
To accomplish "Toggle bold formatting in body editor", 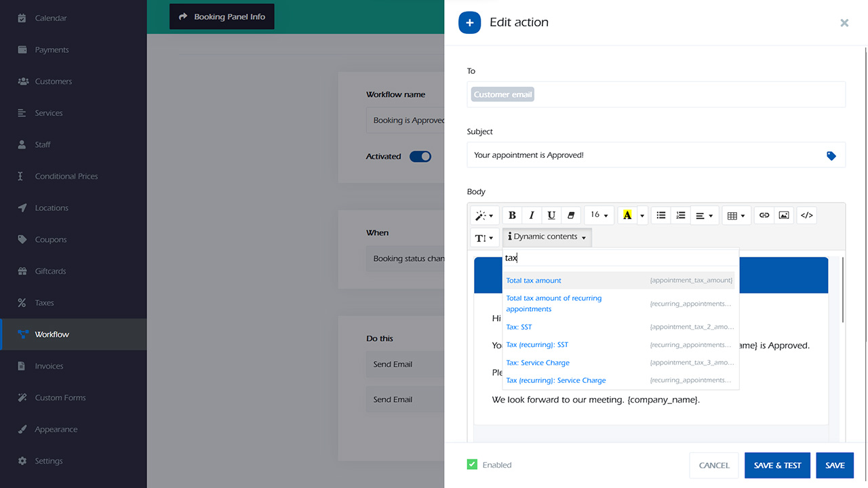I will pos(512,216).
